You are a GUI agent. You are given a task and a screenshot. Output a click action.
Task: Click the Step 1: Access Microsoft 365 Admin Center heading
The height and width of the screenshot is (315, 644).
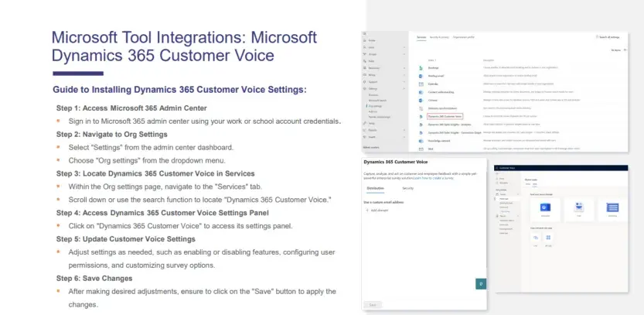click(131, 108)
